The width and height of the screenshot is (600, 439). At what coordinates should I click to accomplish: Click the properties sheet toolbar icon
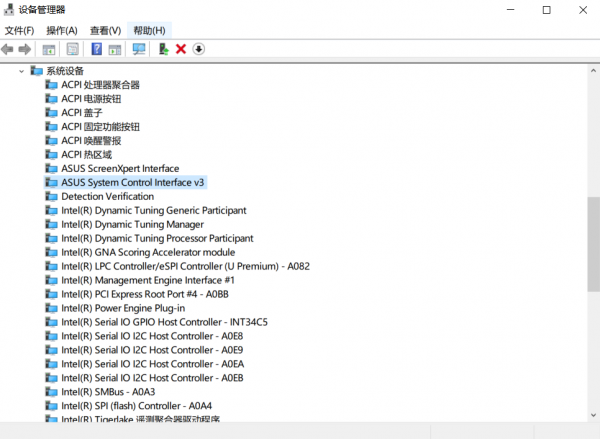coord(72,49)
